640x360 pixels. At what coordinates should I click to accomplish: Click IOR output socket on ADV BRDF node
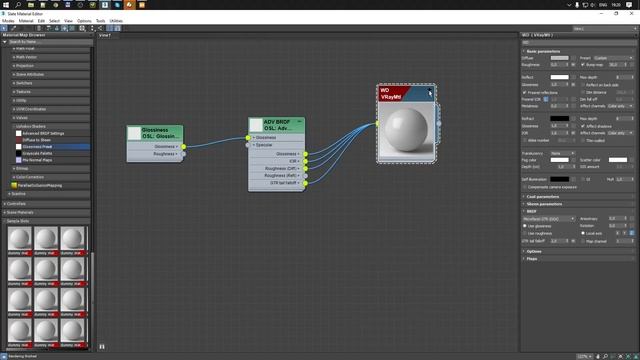305,161
